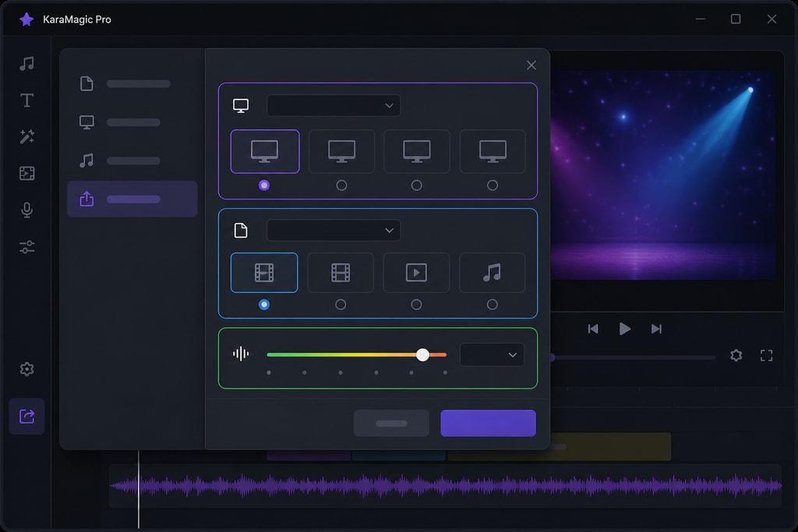This screenshot has height=532, width=798.
Task: Toggle fullscreen preview mode
Action: click(x=767, y=355)
